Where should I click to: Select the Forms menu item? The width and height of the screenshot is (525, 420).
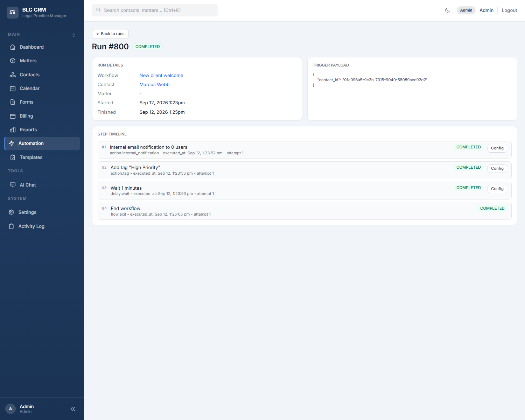pos(42,102)
